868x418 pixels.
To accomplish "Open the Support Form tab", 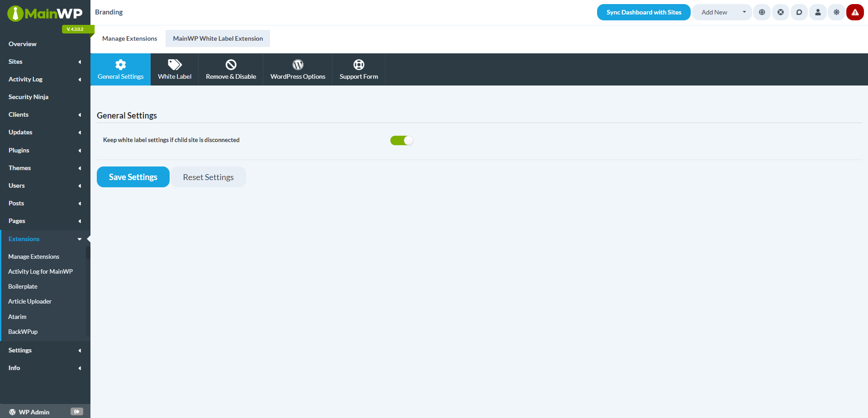I will point(359,70).
